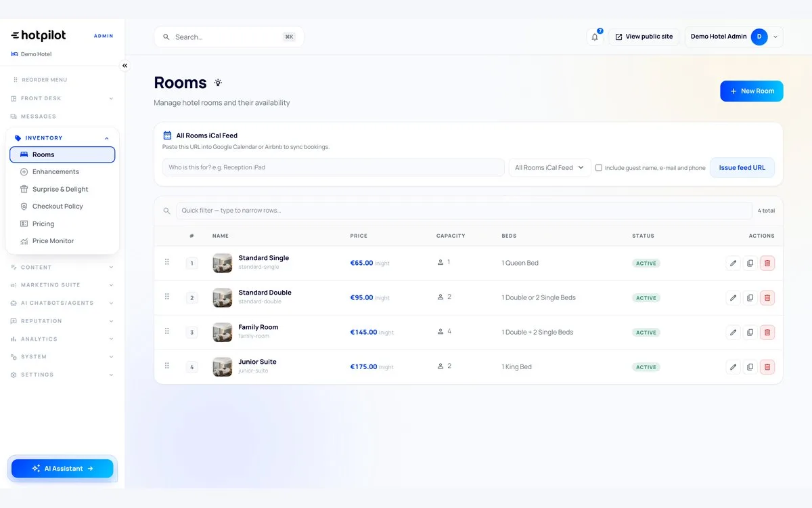Click the quick filter magnifier icon
The image size is (812, 508).
coord(166,211)
